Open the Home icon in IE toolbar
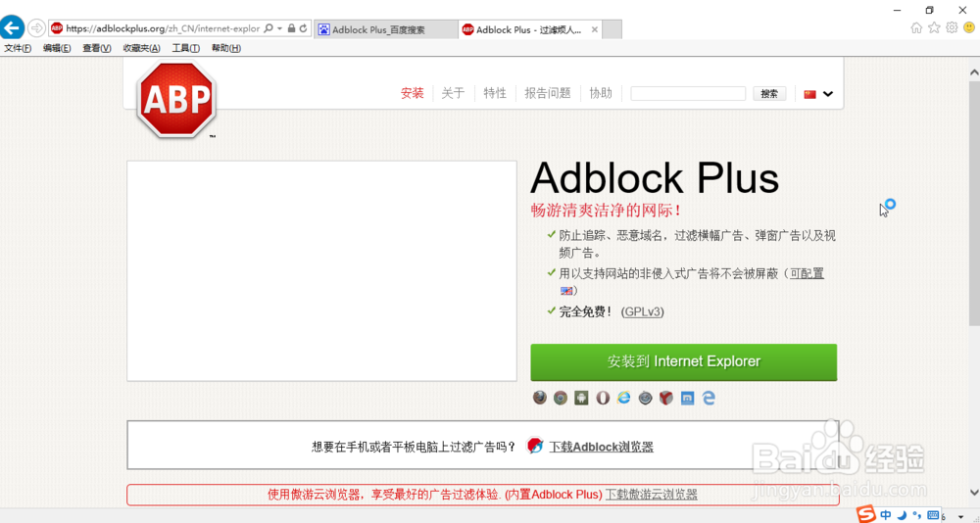 (916, 27)
